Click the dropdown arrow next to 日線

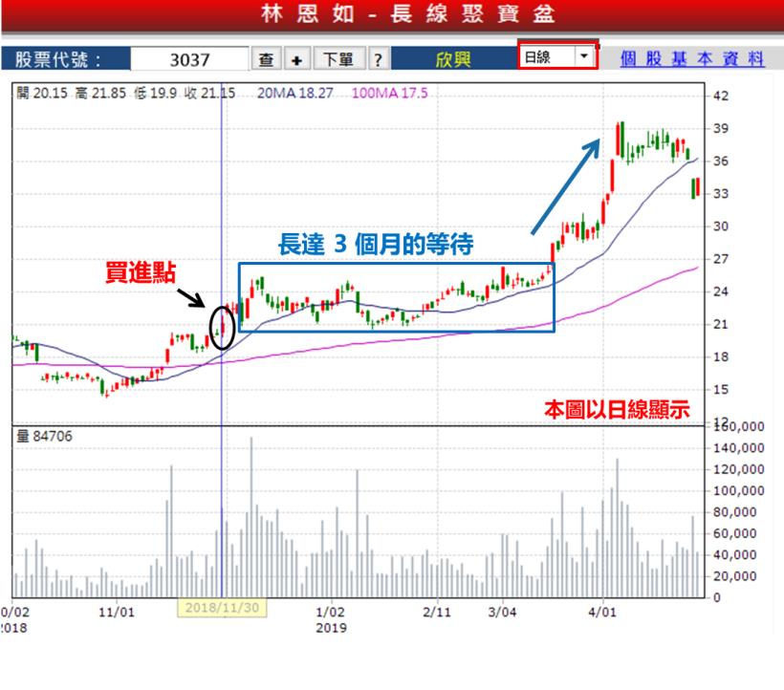pos(583,56)
